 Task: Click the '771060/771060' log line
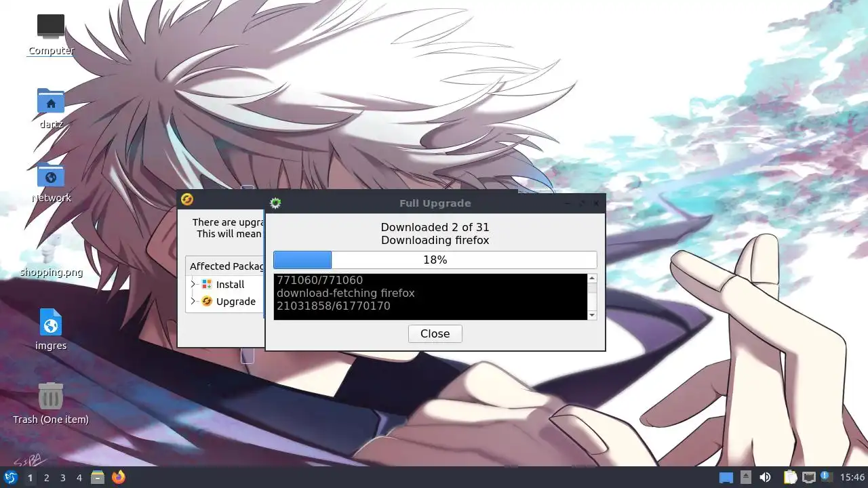tap(319, 280)
